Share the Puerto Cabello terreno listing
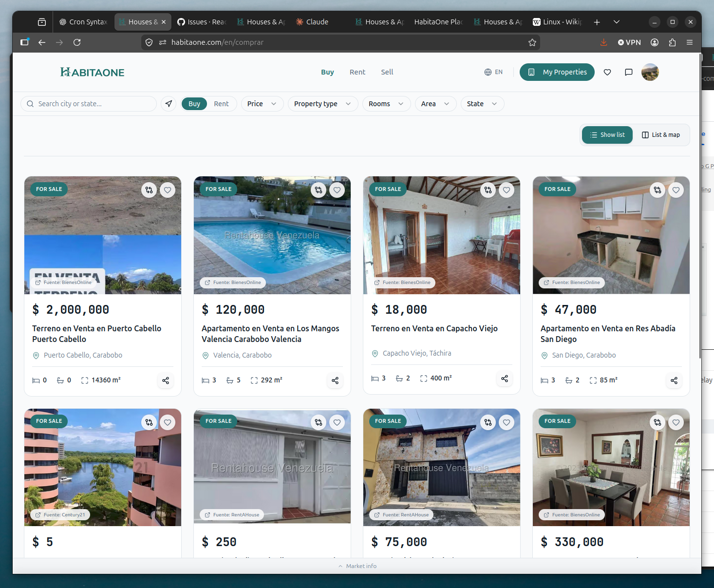Image resolution: width=714 pixels, height=588 pixels. coord(166,380)
